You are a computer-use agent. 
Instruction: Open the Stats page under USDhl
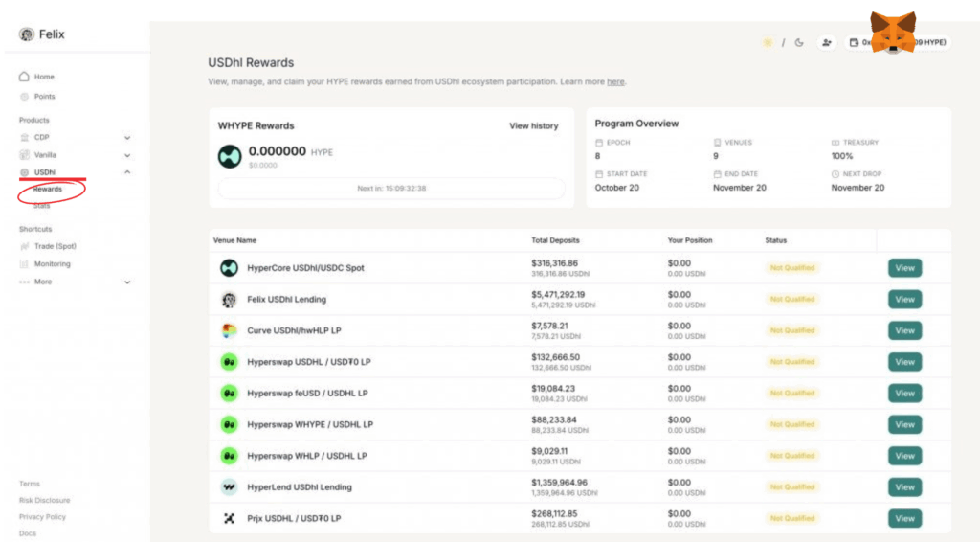[x=42, y=206]
